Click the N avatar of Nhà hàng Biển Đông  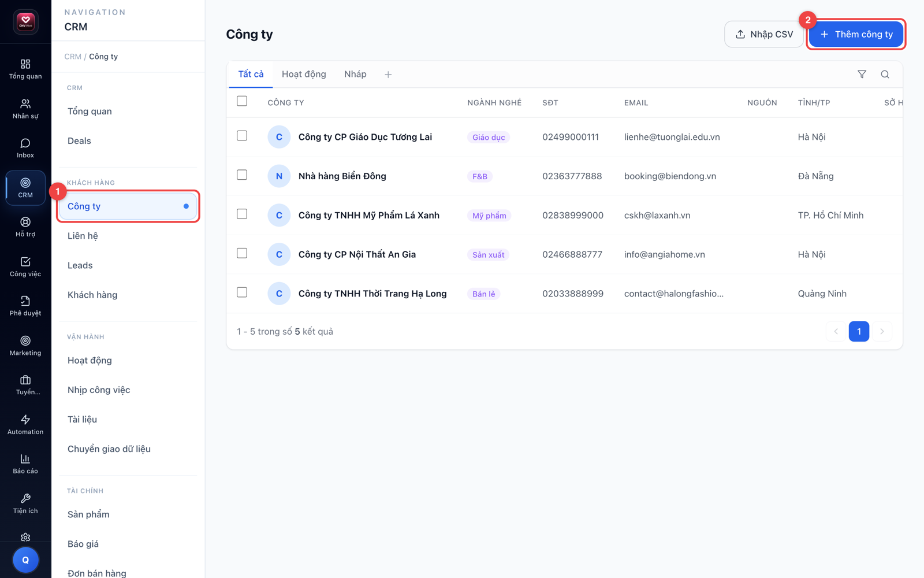pos(279,176)
